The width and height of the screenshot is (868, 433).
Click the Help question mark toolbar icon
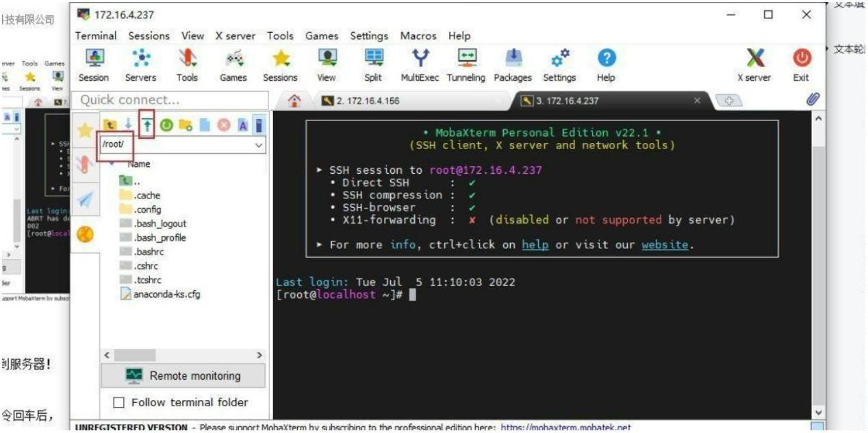[x=606, y=57]
